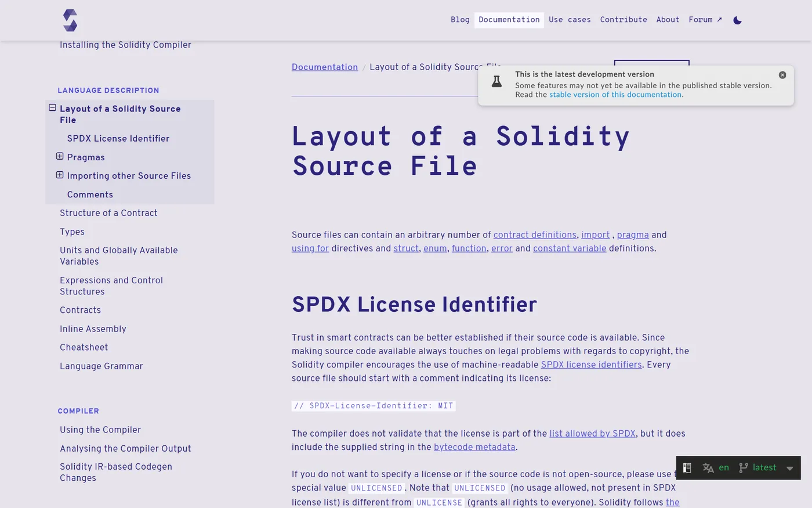Open Using the Compiler in the sidebar
812x508 pixels.
click(100, 430)
